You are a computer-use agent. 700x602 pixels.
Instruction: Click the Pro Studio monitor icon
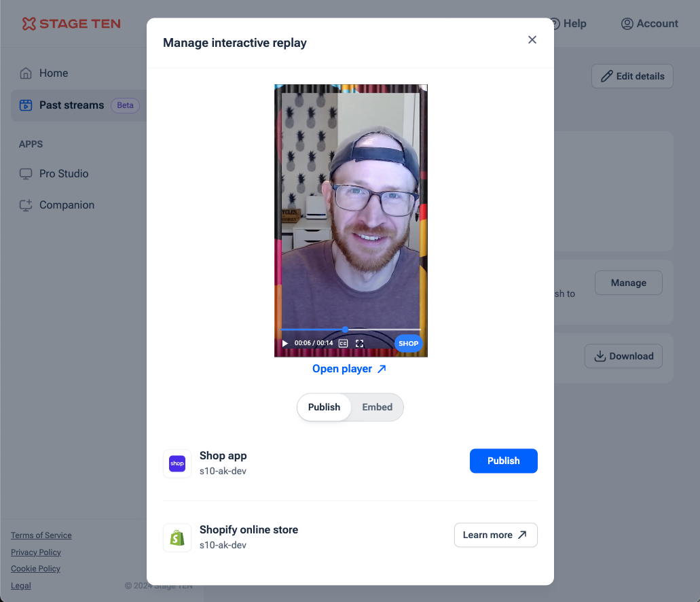point(26,173)
